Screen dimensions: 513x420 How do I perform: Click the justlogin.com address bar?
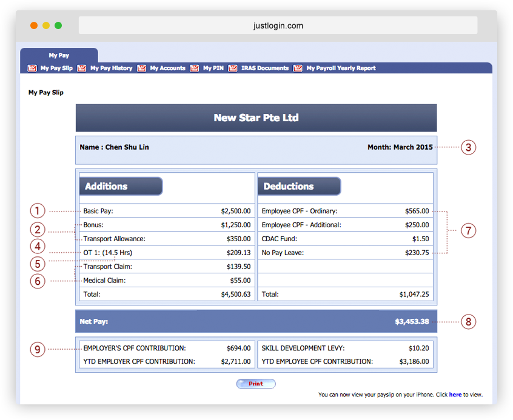[x=278, y=25]
